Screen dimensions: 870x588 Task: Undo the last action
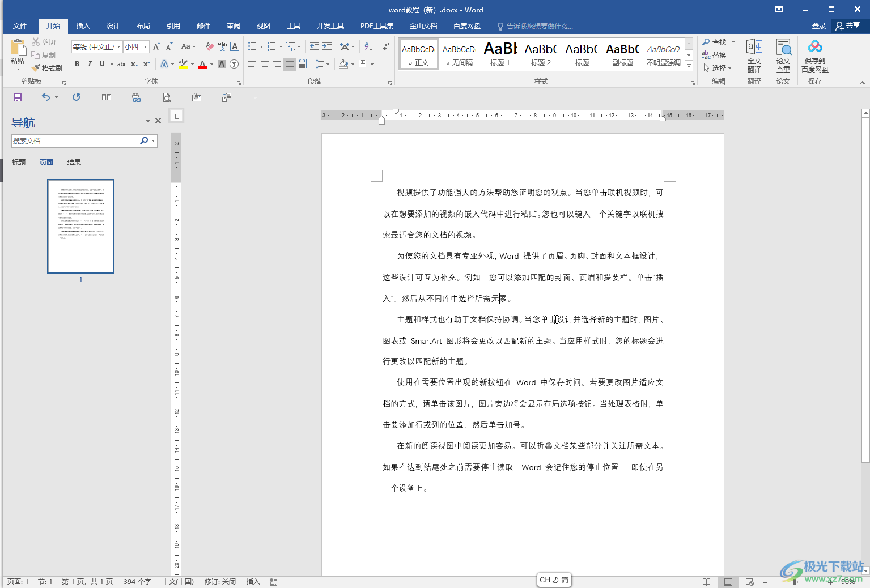pos(46,97)
